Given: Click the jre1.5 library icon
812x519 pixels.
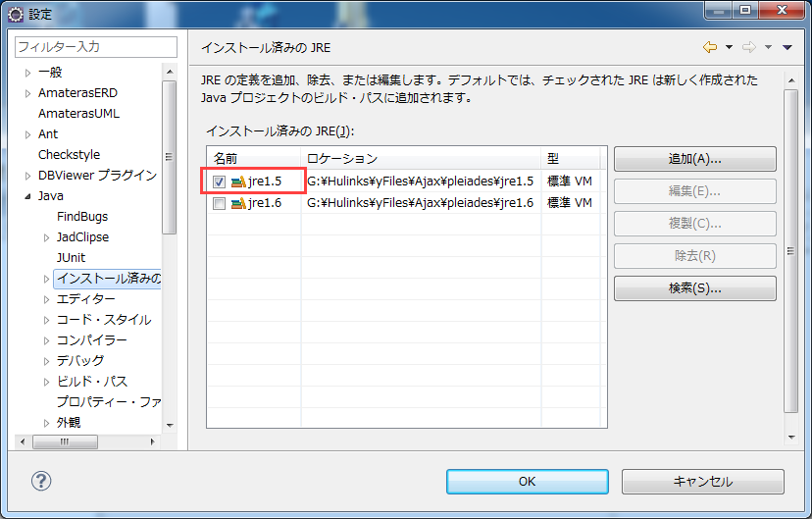Looking at the screenshot, I should (238, 182).
